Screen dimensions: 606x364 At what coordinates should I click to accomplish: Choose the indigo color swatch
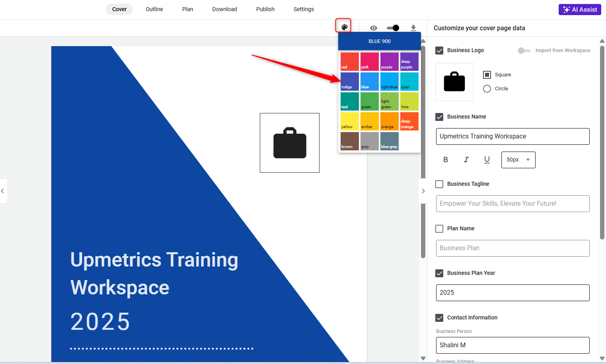[350, 82]
